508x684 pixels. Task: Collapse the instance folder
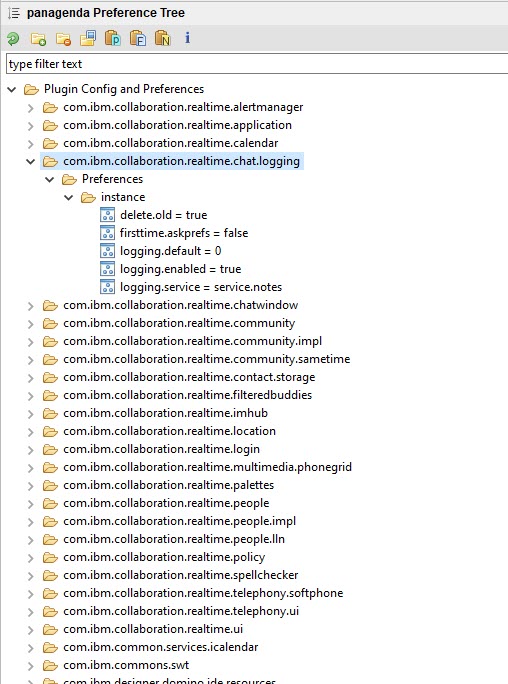(x=68, y=198)
